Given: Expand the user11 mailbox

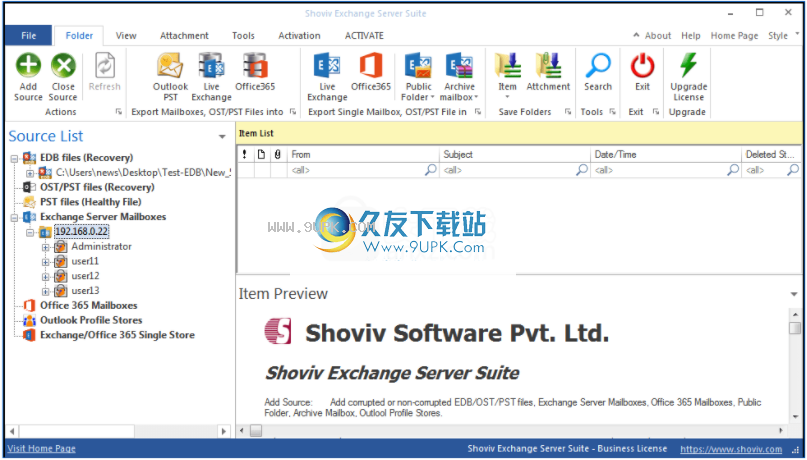Looking at the screenshot, I should click(46, 262).
